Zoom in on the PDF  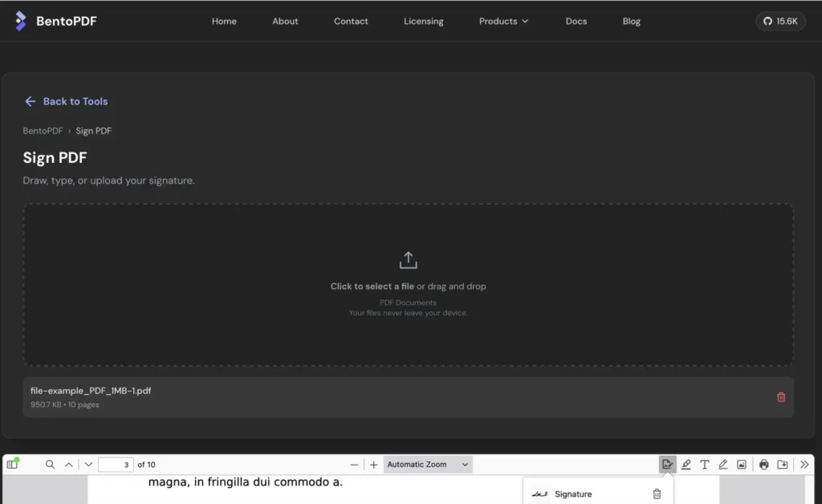click(x=373, y=465)
